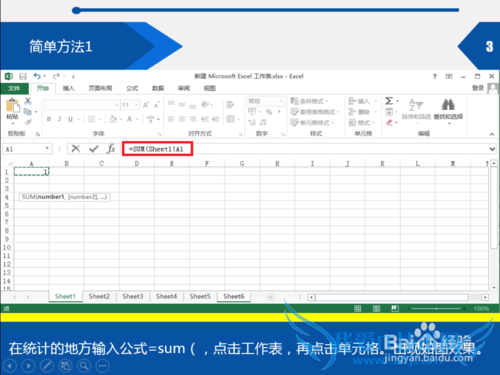The height and width of the screenshot is (375, 500).
Task: Click the Page Layout view icon in status bar
Action: (x=376, y=308)
